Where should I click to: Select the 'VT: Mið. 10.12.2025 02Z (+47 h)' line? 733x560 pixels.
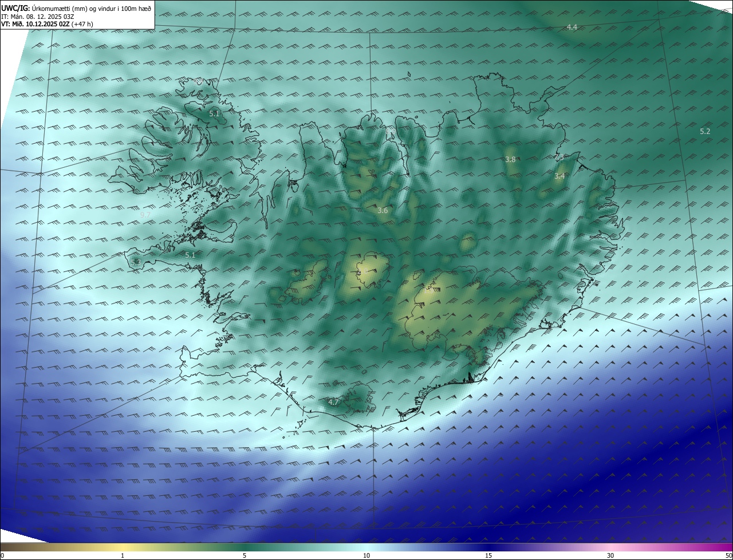pyautogui.click(x=48, y=24)
